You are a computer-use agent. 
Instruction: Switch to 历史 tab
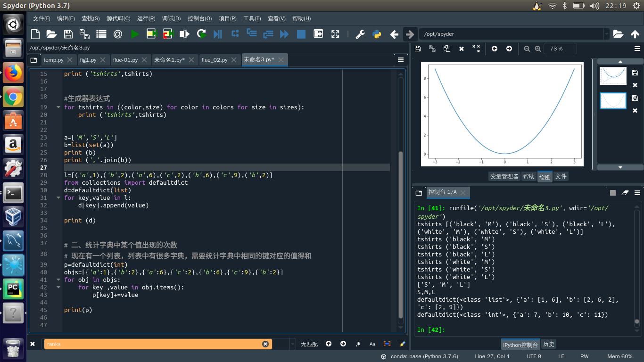pos(549,344)
